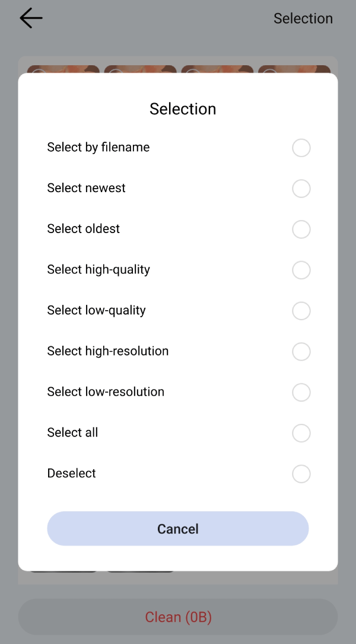The height and width of the screenshot is (644, 356).
Task: Enable Select oldest
Action: pyautogui.click(x=301, y=229)
